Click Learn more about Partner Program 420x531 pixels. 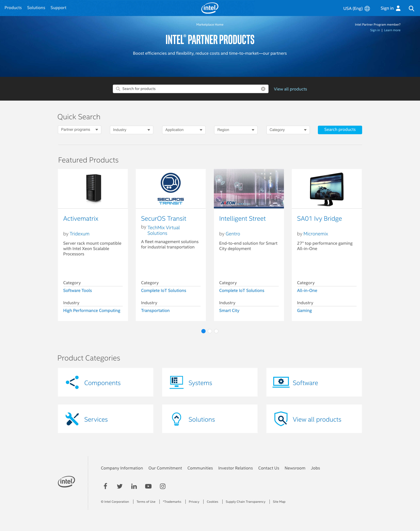coord(392,30)
